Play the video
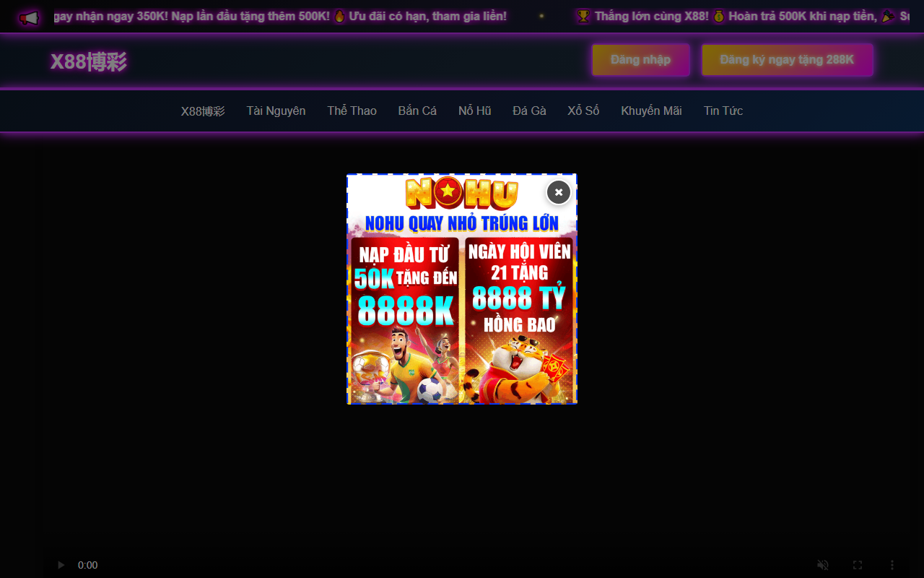This screenshot has height=578, width=924. click(61, 565)
